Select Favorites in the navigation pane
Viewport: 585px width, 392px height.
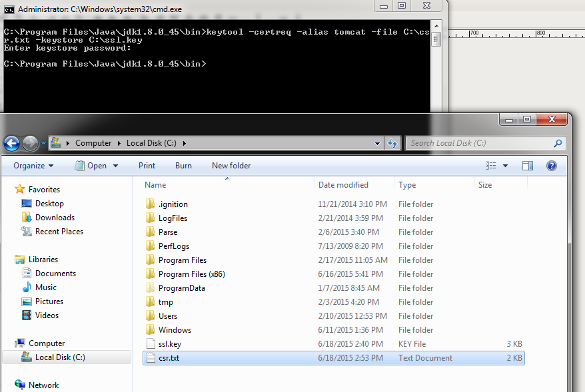pyautogui.click(x=44, y=189)
